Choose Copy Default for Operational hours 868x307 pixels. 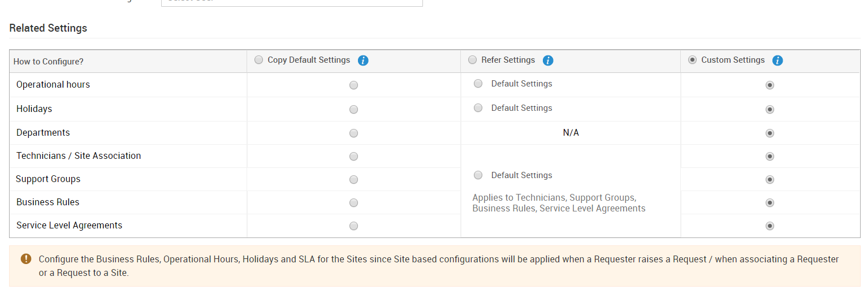[353, 85]
